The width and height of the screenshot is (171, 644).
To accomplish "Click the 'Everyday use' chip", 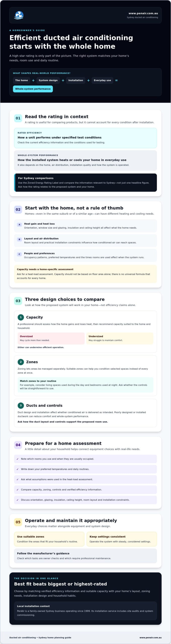I will coord(102,80).
